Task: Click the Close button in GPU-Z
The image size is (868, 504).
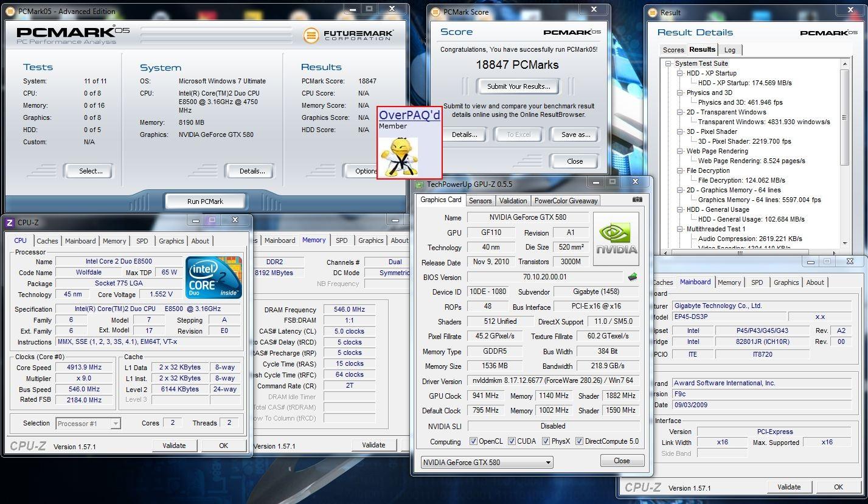Action: tap(622, 461)
